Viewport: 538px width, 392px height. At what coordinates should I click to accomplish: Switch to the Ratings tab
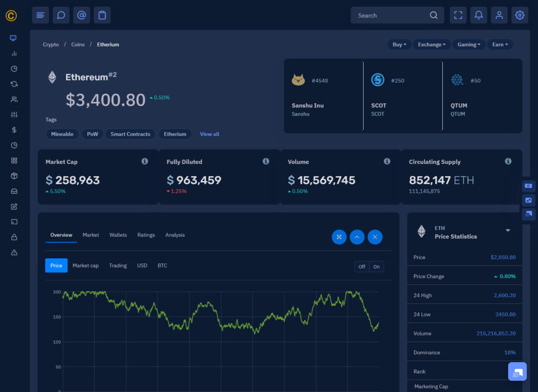pyautogui.click(x=146, y=235)
